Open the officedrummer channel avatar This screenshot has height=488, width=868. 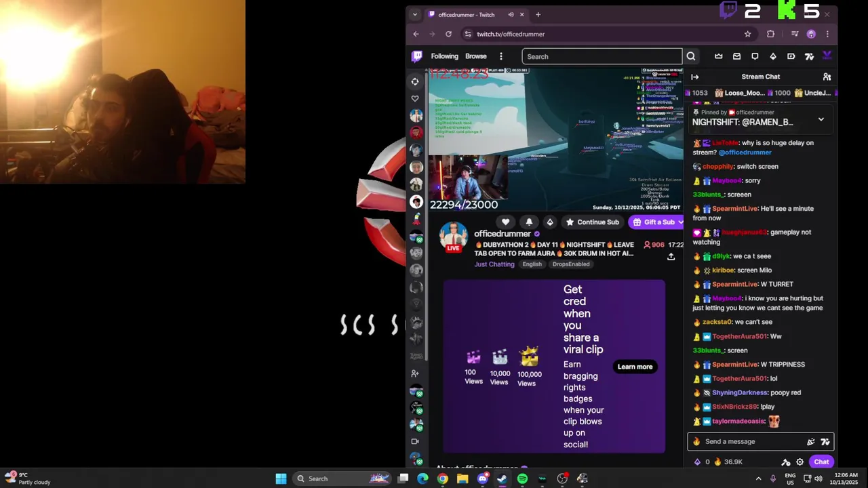click(453, 237)
